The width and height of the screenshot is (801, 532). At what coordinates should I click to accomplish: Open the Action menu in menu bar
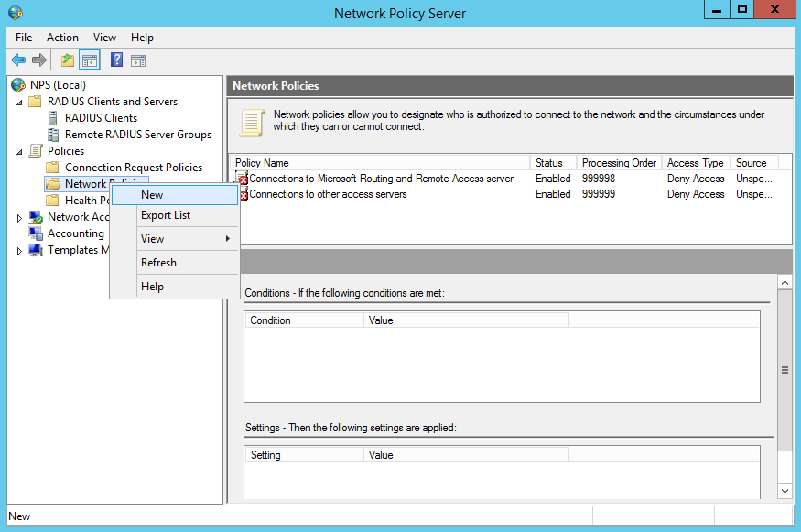62,38
